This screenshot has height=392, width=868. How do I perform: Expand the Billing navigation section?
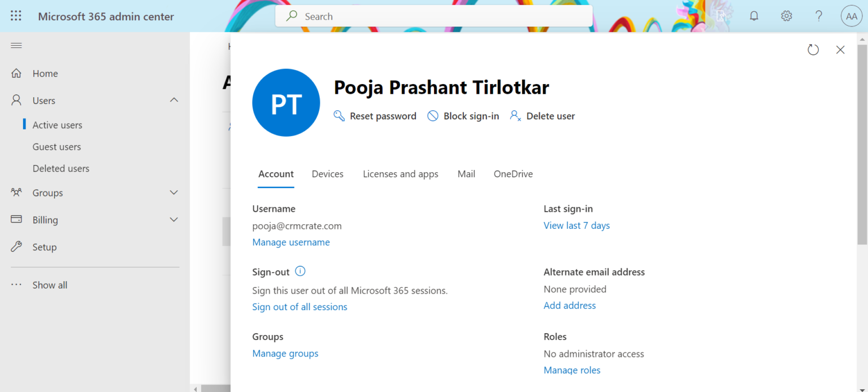coord(174,220)
